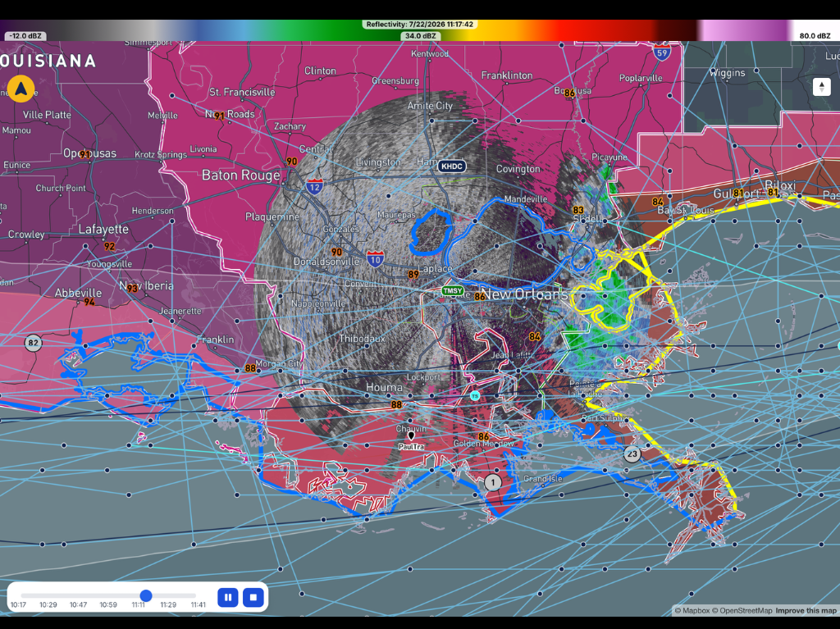Viewport: 840px width, 629px height.
Task: Click the New Orleans city label
Action: pyautogui.click(x=525, y=294)
